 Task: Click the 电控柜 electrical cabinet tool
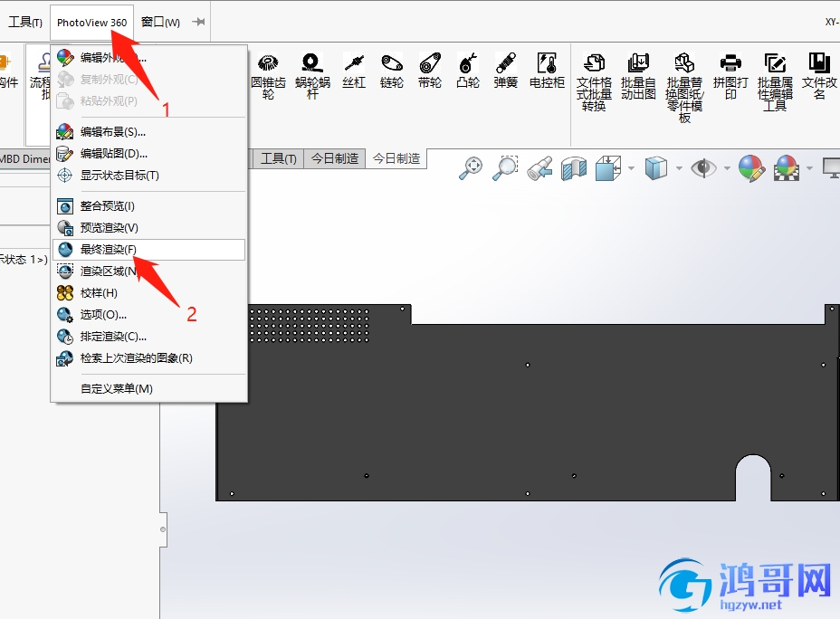click(547, 71)
